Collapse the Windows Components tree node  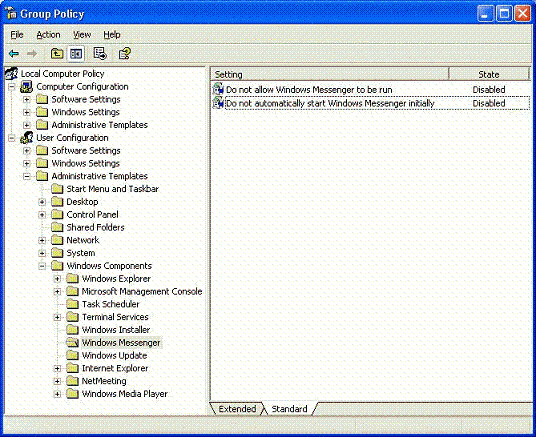42,266
